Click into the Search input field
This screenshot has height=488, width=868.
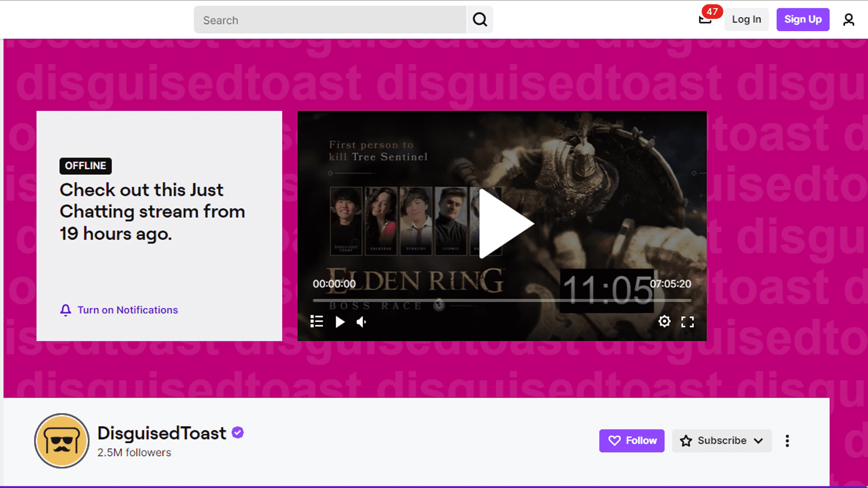tap(330, 20)
